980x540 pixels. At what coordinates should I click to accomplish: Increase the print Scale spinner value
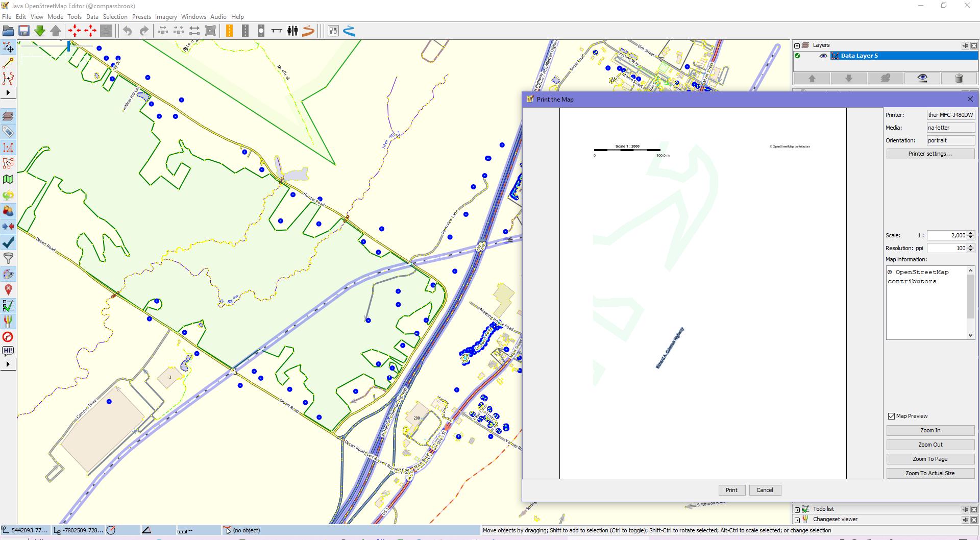click(x=971, y=233)
